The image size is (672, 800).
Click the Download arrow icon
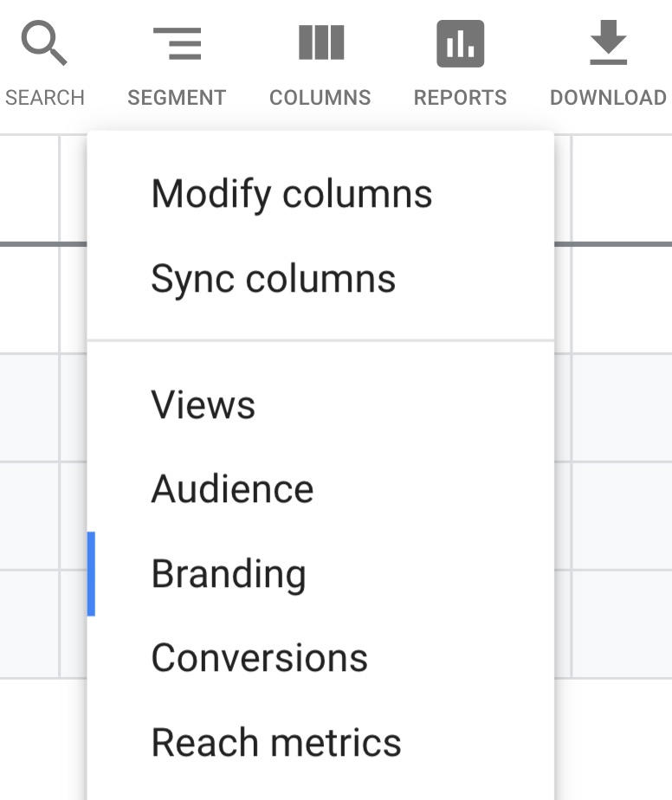pyautogui.click(x=608, y=43)
